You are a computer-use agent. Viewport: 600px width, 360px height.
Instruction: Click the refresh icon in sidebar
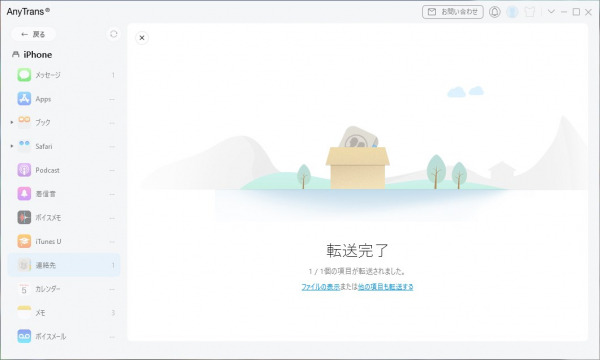coord(114,34)
